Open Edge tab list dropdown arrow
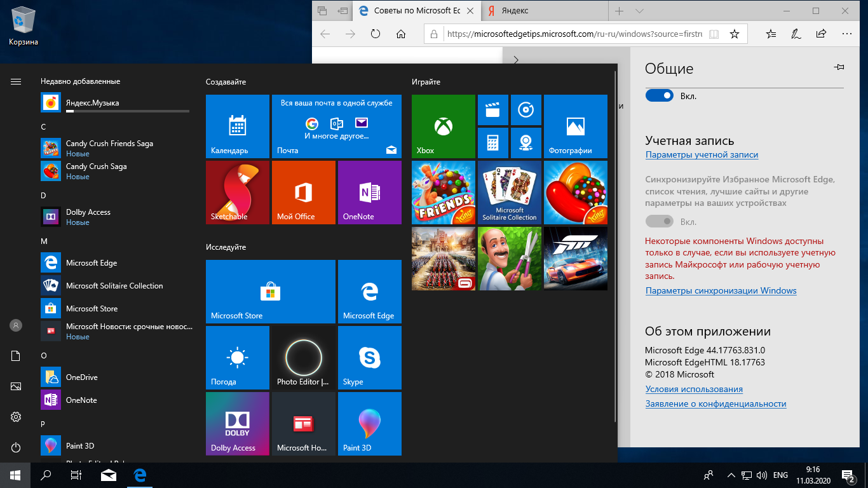This screenshot has width=868, height=488. (x=640, y=11)
